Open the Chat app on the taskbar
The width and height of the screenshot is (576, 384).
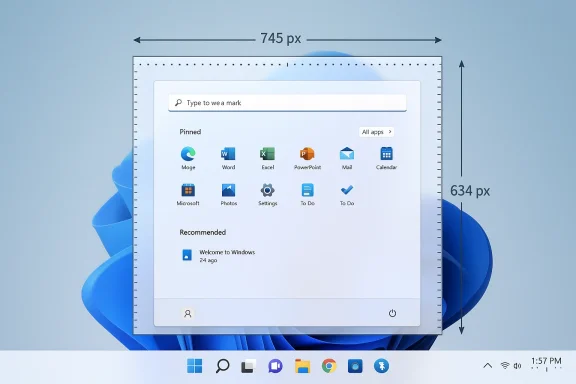275,366
